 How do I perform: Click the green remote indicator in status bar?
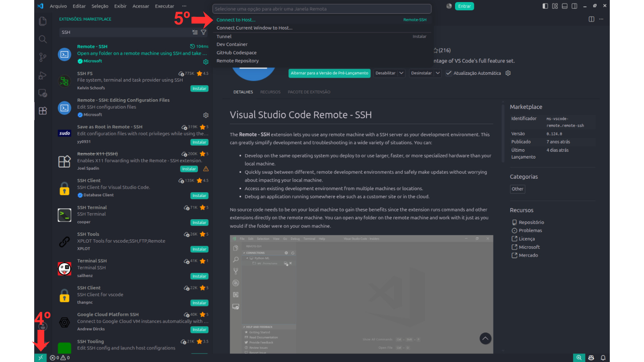click(41, 358)
